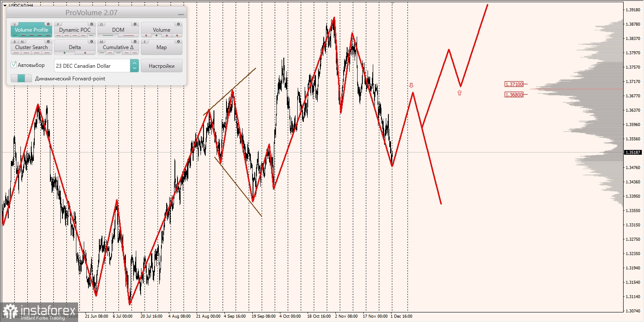Click the 4 Sep 16:00 date label
Viewport: 644px width, 322px height.
coord(235,316)
